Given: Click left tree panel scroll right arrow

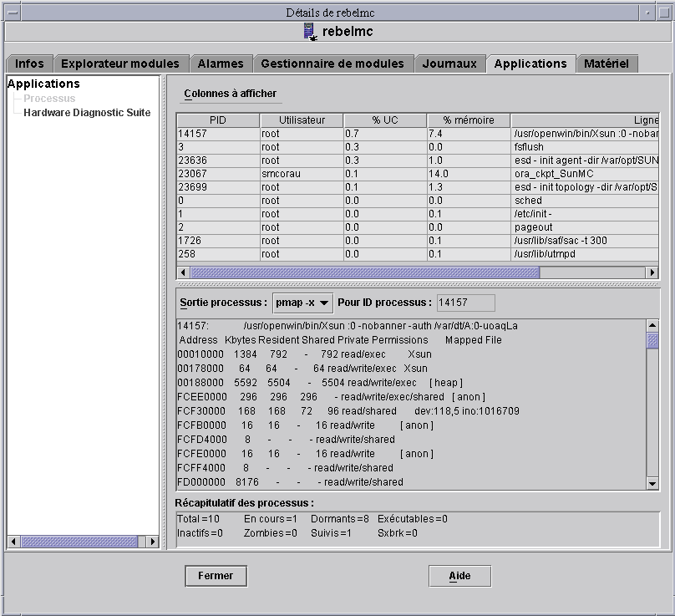Looking at the screenshot, I should pos(152,542).
